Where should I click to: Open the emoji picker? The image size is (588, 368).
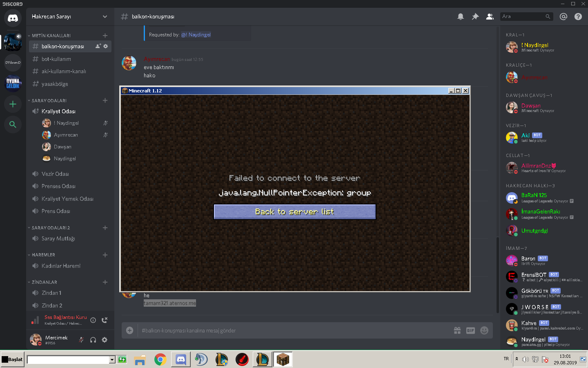(x=484, y=330)
